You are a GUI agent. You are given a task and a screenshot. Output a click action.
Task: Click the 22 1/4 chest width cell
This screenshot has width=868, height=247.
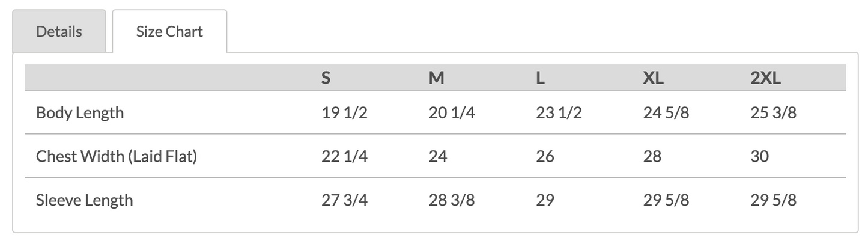(344, 156)
